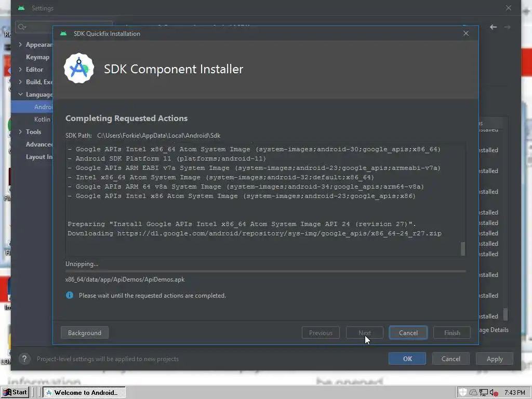The image size is (532, 399).
Task: Expand the Appearance section in Settings
Action: click(20, 45)
